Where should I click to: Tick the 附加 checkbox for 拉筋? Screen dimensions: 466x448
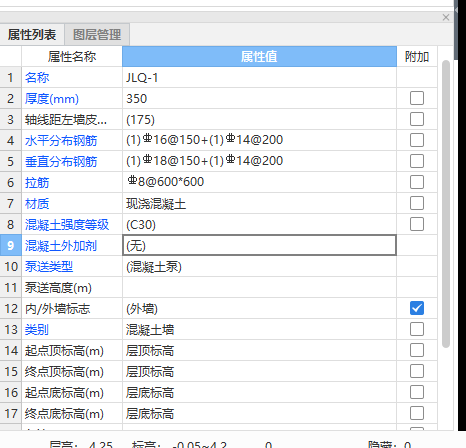(x=417, y=182)
